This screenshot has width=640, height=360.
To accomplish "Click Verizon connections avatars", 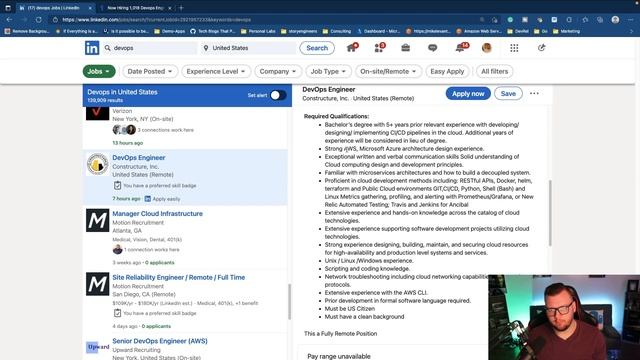I will (x=124, y=130).
